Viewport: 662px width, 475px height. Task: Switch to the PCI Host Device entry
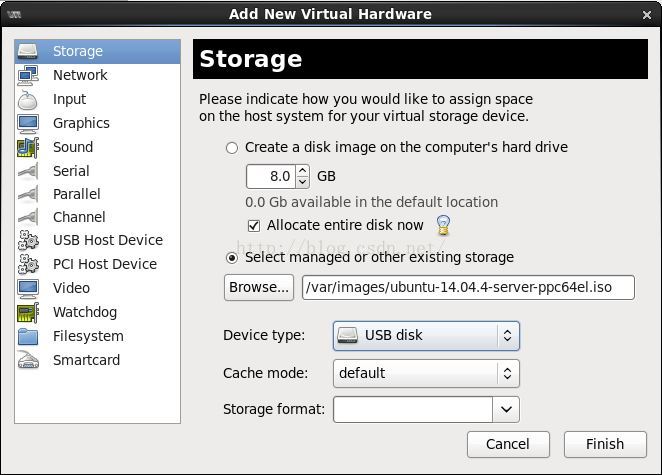pos(105,264)
